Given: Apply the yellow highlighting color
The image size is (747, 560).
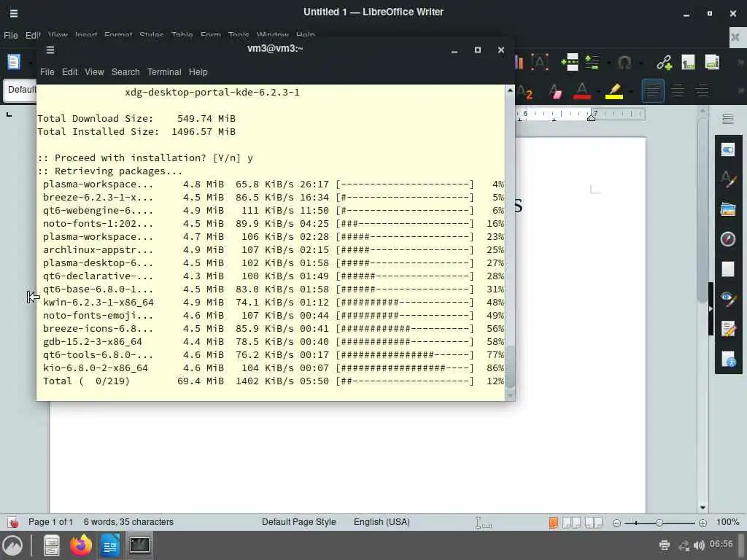Looking at the screenshot, I should click(x=614, y=90).
